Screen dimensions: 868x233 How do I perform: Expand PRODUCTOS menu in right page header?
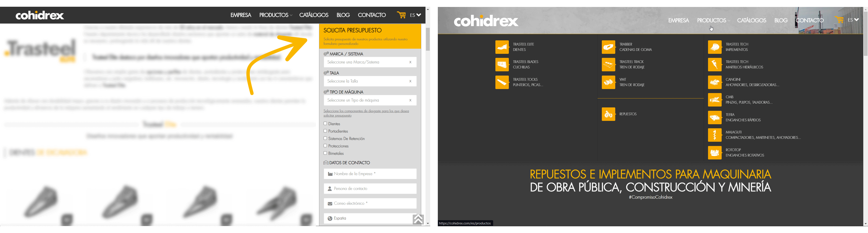pos(713,20)
